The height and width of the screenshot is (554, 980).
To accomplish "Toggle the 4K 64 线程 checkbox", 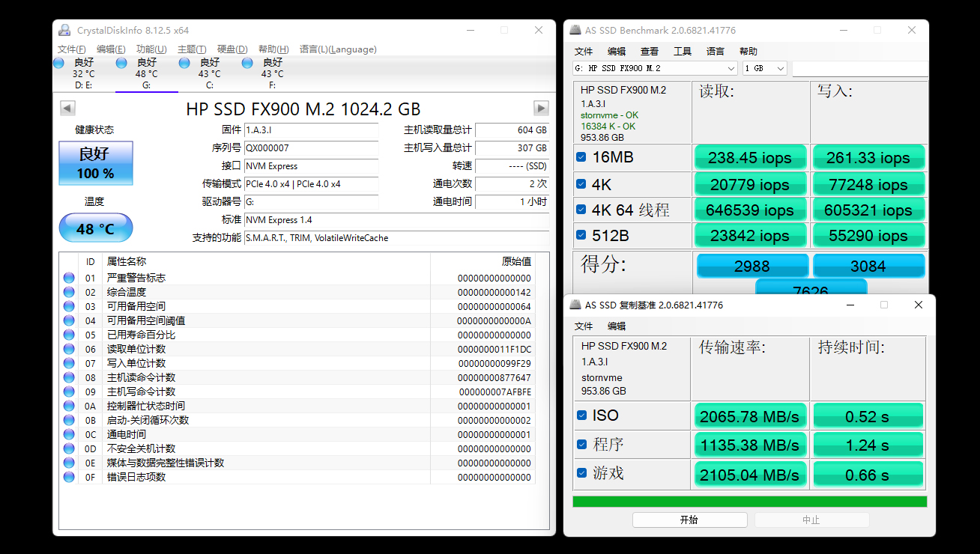I will click(x=581, y=210).
